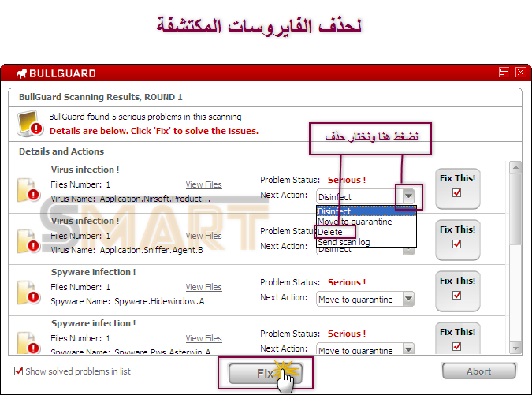The height and width of the screenshot is (395, 532).
Task: Click the BullGuard logo in title bar
Action: pyautogui.click(x=55, y=73)
